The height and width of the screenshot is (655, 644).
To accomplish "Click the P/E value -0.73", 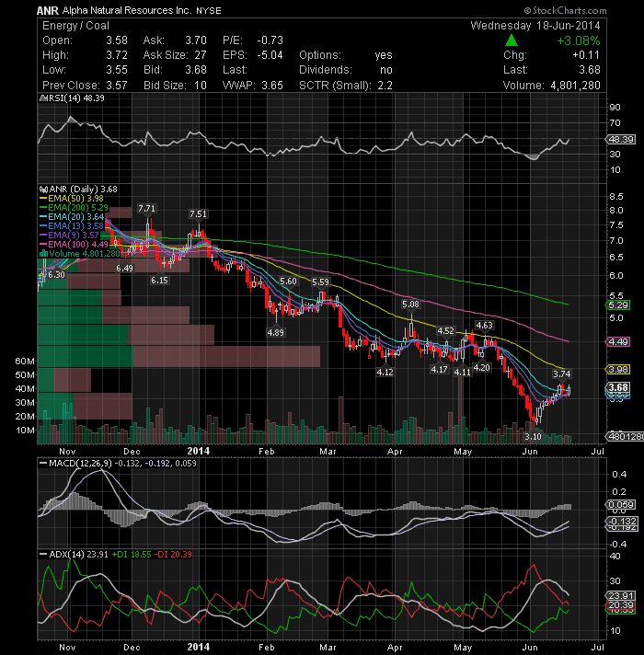I will click(270, 40).
